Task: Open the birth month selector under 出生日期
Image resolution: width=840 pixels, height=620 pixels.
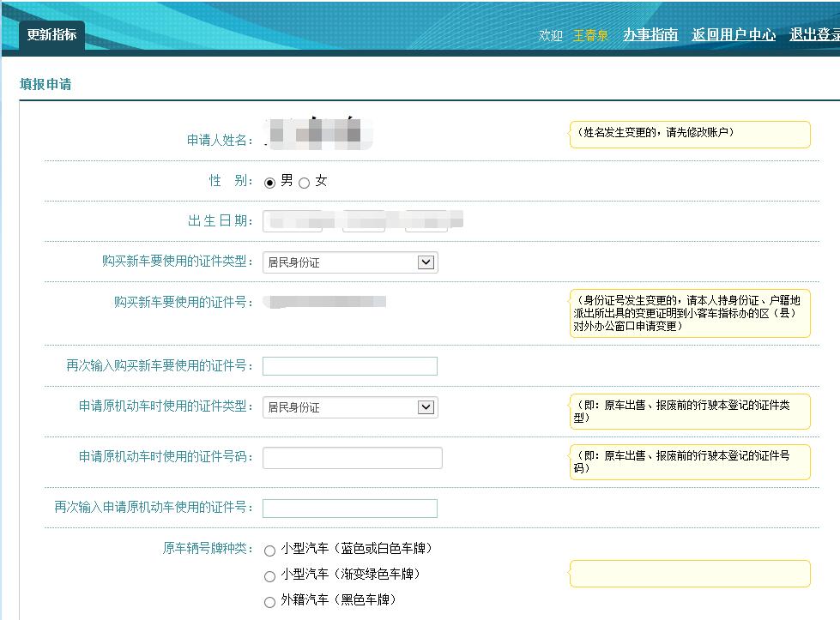Action: click(x=365, y=220)
